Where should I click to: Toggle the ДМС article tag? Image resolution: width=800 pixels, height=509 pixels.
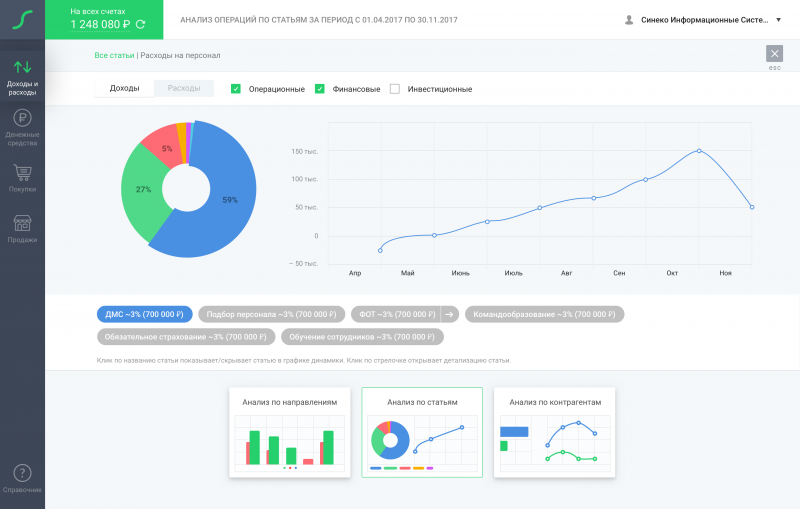[x=144, y=314]
